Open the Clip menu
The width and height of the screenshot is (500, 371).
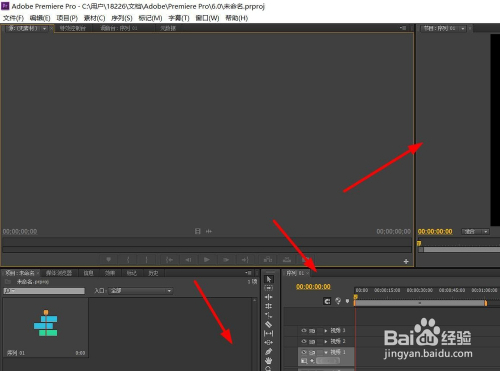94,18
